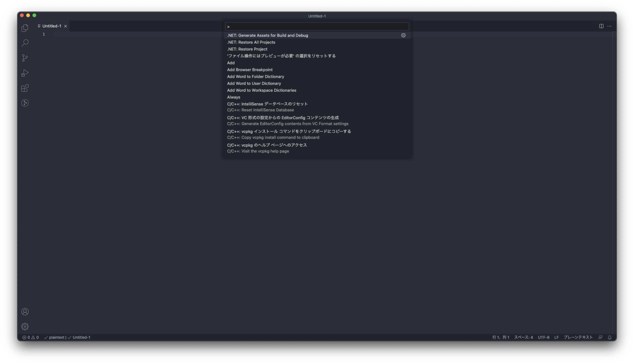The width and height of the screenshot is (634, 364).
Task: Open the Search view
Action: (x=25, y=43)
